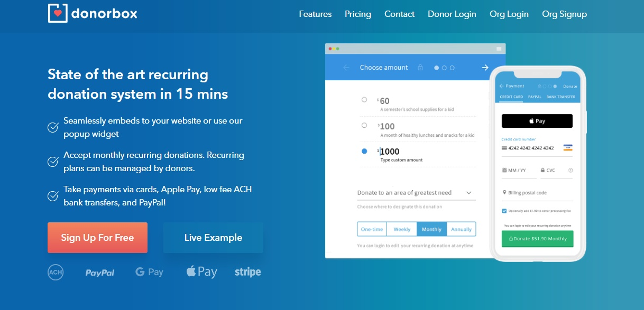The width and height of the screenshot is (644, 310).
Task: Tap the Donate $51.90 Monthly button
Action: point(537,239)
